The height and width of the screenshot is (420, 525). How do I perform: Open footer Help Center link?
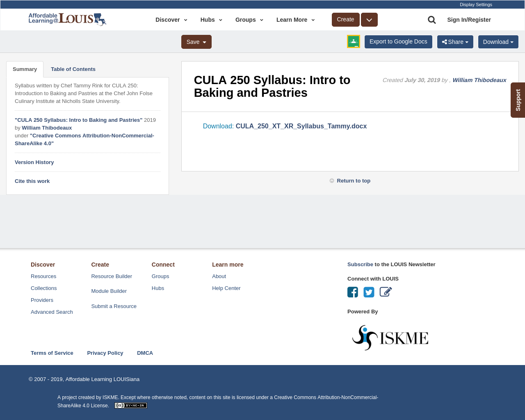coord(226,288)
